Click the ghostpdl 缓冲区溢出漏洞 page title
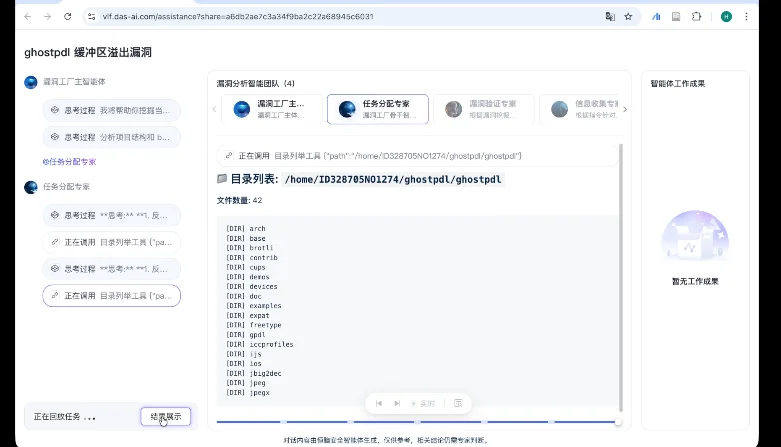Screen dimensions: 781x447 pos(88,52)
